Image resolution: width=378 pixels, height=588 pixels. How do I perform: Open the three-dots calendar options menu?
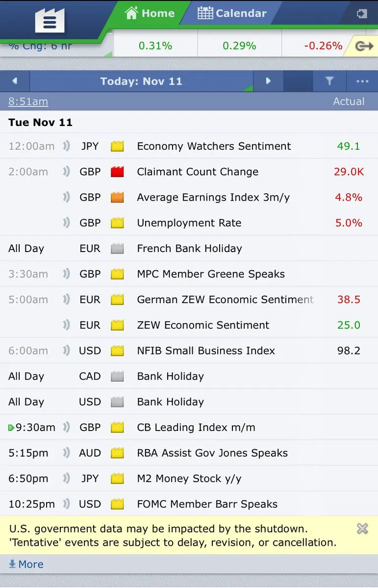click(x=362, y=81)
